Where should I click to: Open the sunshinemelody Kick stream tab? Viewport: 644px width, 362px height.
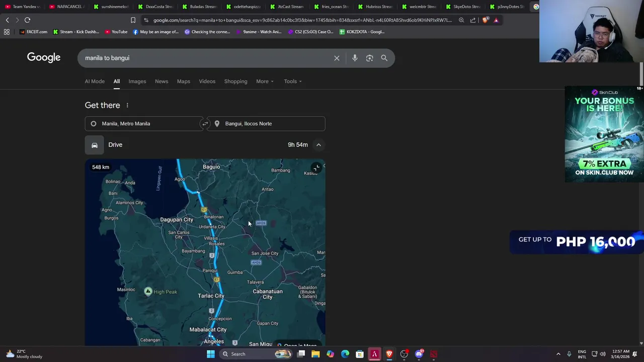click(111, 7)
